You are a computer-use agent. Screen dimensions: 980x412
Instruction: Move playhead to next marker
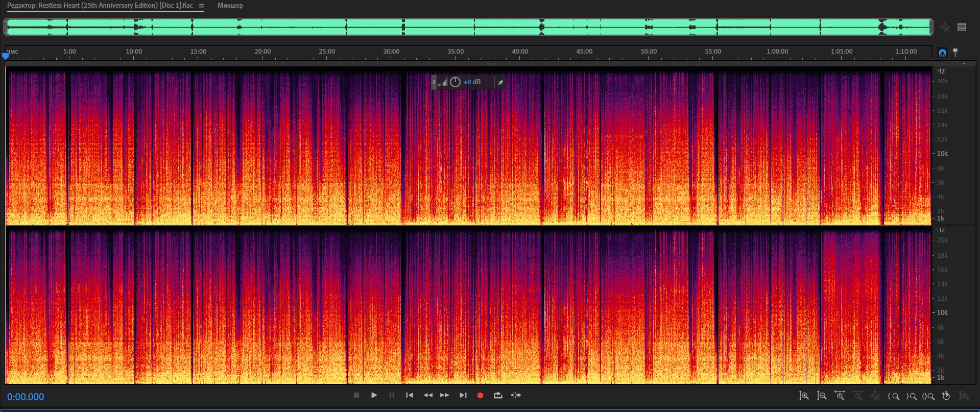(463, 395)
